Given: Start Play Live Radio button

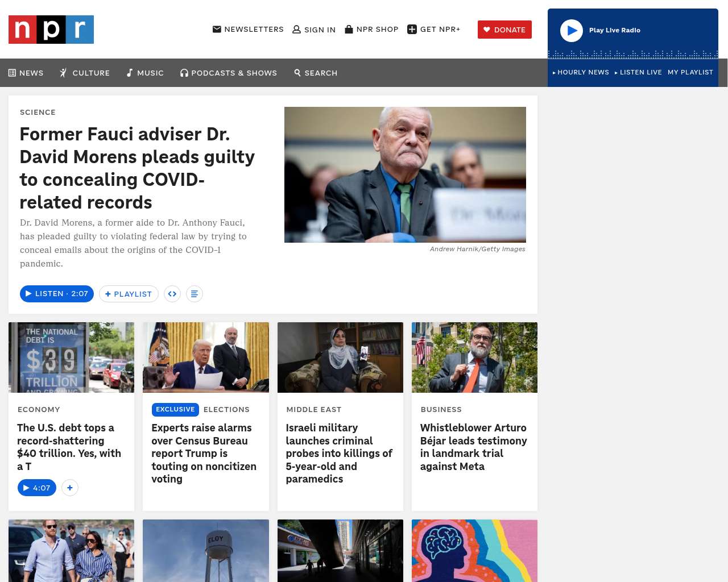Looking at the screenshot, I should click(x=572, y=30).
